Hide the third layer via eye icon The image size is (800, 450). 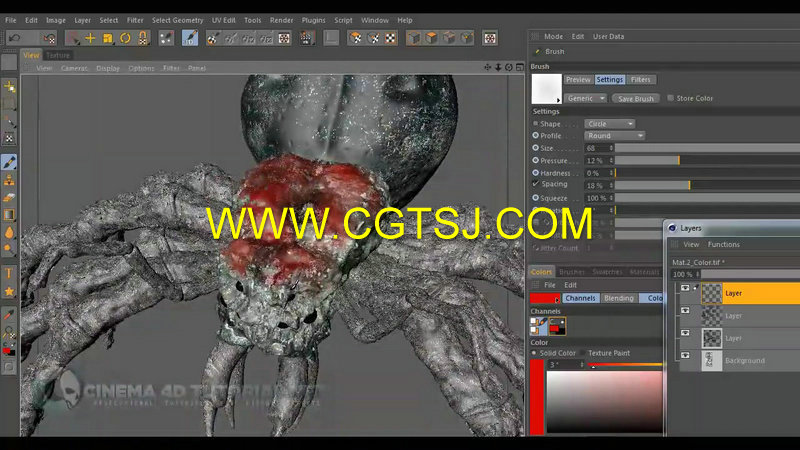685,333
